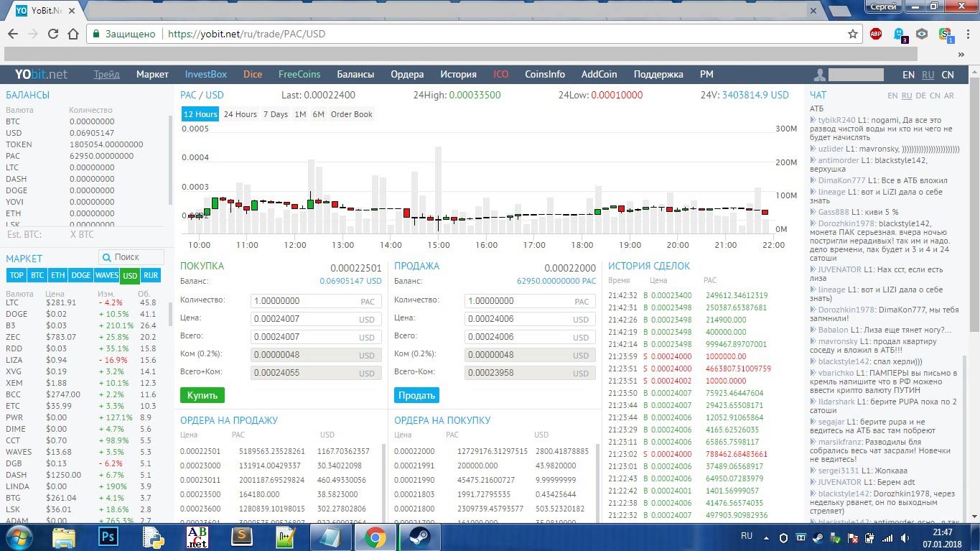Switch chat language to EN
The image size is (980, 551).
pos(892,96)
